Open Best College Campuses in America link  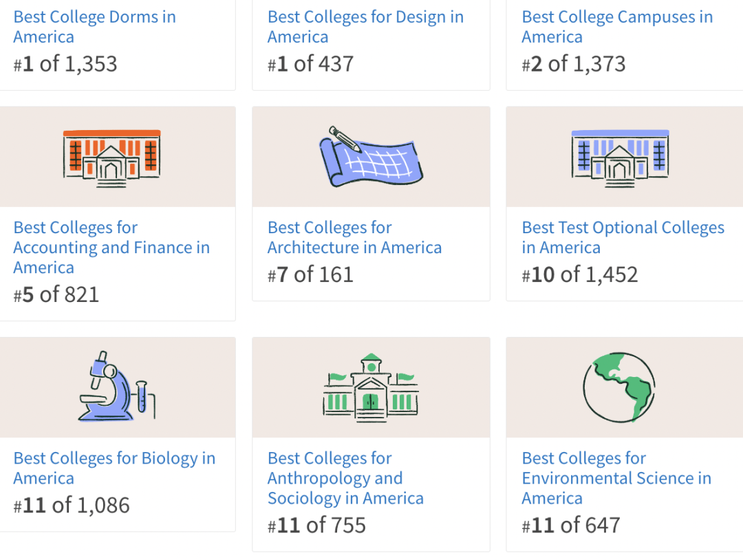617,27
